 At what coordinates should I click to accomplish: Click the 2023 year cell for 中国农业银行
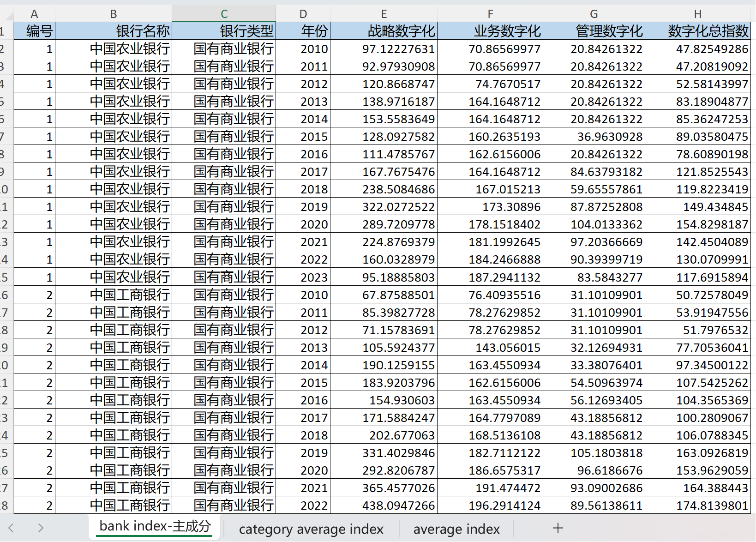click(x=303, y=277)
